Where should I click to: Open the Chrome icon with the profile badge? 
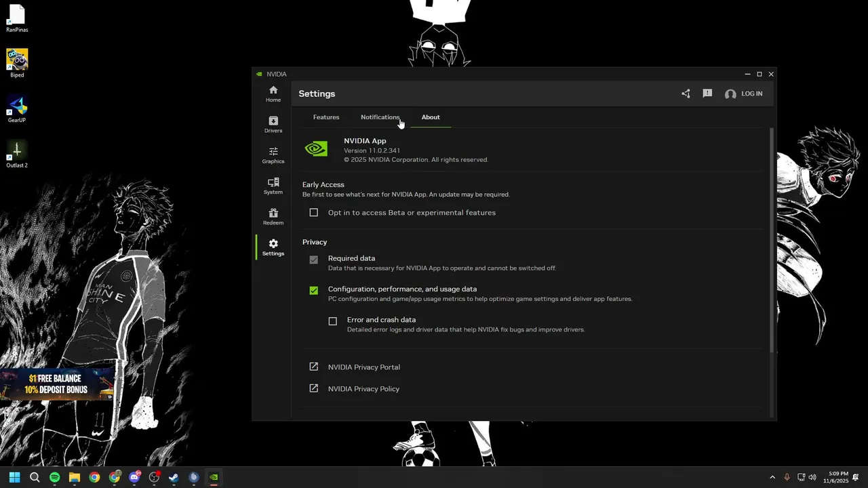click(115, 477)
